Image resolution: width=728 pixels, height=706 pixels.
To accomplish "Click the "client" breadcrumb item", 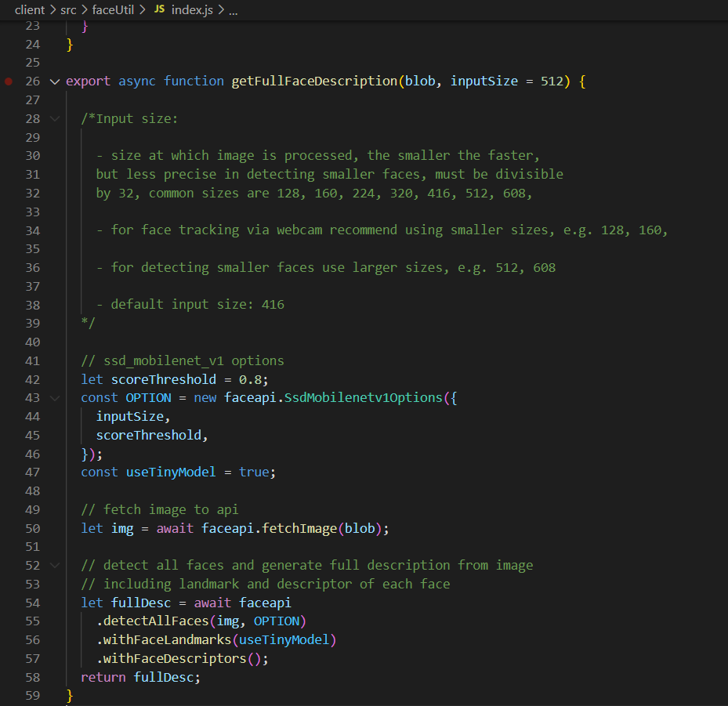I will (x=29, y=10).
